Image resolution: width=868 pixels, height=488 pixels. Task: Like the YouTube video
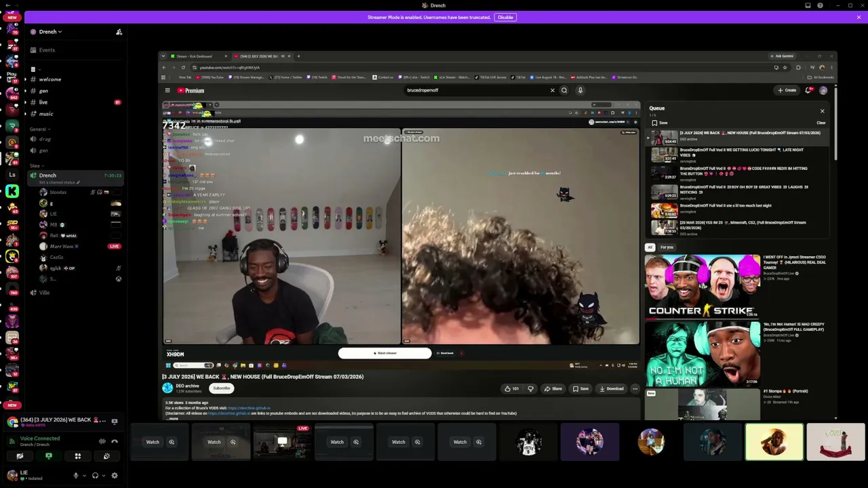[511, 388]
